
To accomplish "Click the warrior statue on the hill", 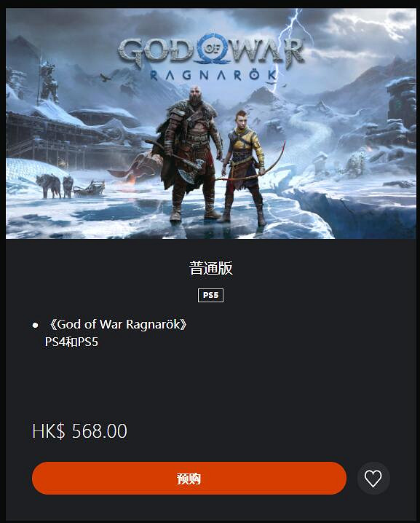I will point(48,82).
